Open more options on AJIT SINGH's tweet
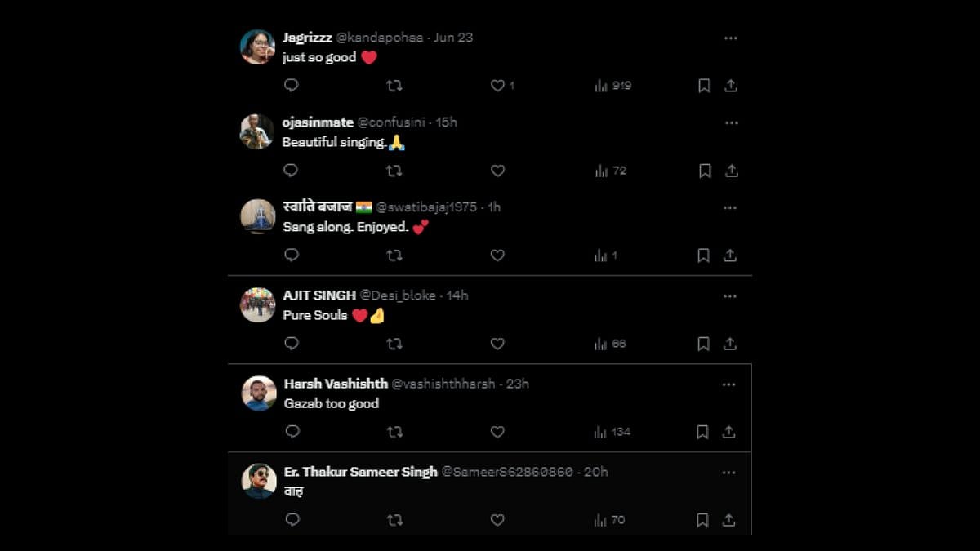This screenshot has width=980, height=551. 730,295
